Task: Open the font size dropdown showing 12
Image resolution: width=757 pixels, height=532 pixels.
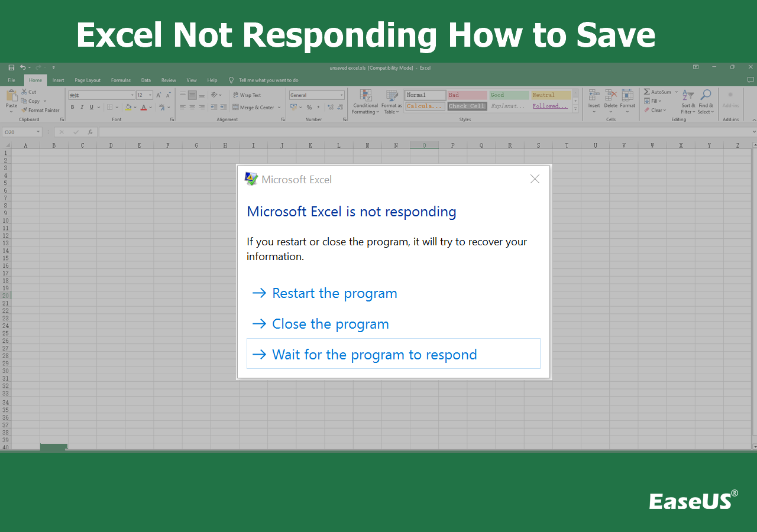Action: click(150, 95)
